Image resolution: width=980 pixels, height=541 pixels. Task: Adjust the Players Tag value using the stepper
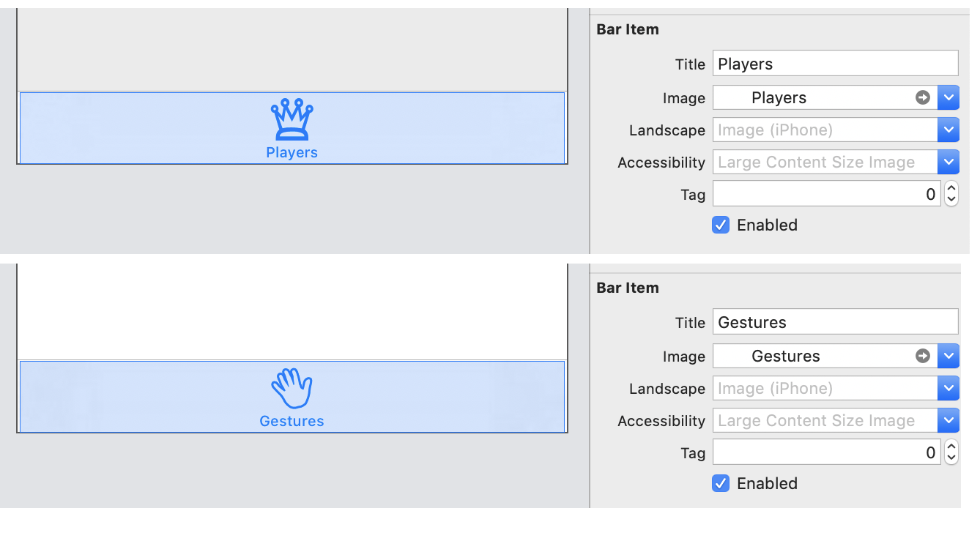(x=951, y=193)
